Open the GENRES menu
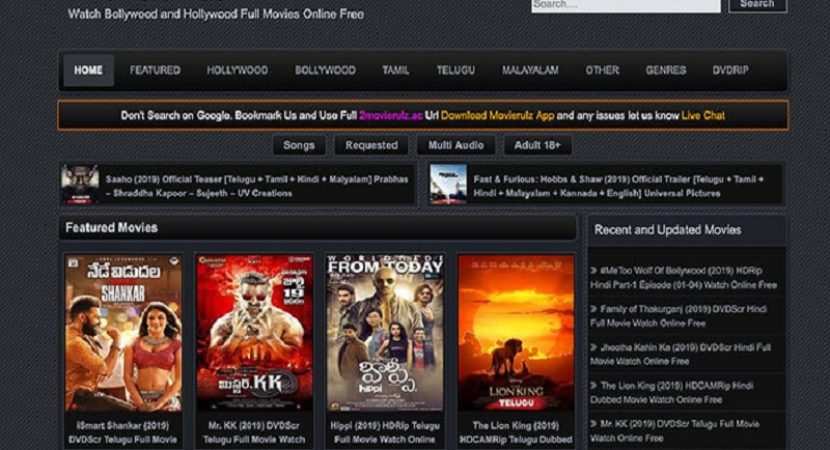Viewport: 830px width, 450px height. [x=666, y=70]
